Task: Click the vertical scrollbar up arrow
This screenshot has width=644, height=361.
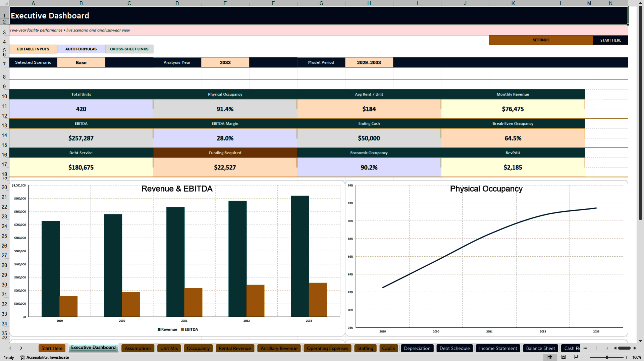Action: (x=640, y=3)
